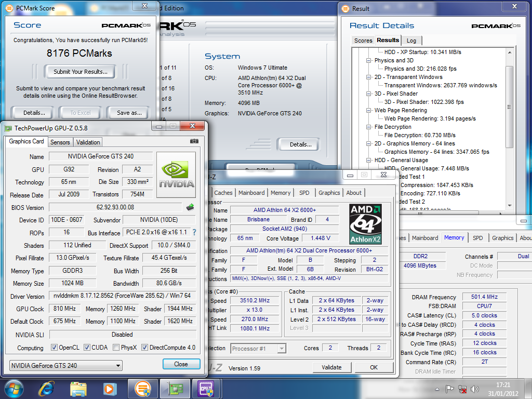Screen dimensions: 532x399
Task: Click the BIOS save chip icon in GPU-Z
Action: click(190, 207)
